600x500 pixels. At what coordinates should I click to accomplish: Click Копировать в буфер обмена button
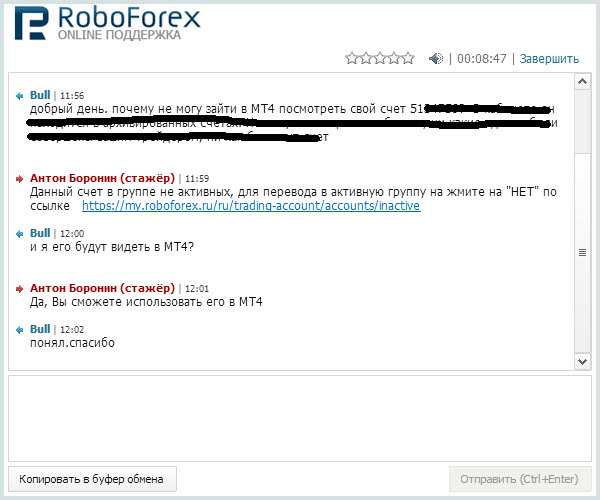click(92, 479)
